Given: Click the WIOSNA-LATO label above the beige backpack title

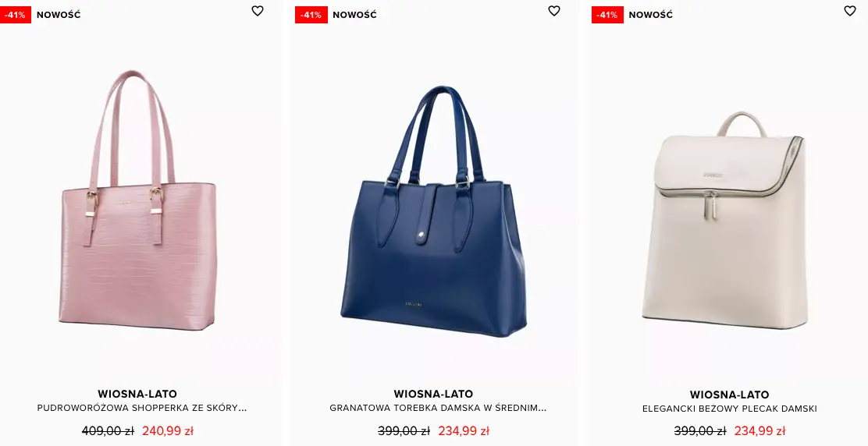Looking at the screenshot, I should point(730,395).
